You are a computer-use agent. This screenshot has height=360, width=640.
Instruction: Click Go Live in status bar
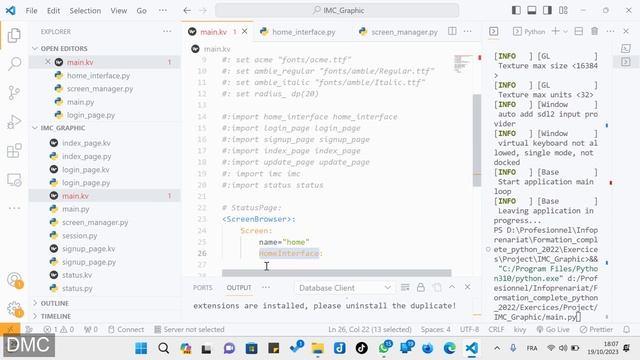553,329
